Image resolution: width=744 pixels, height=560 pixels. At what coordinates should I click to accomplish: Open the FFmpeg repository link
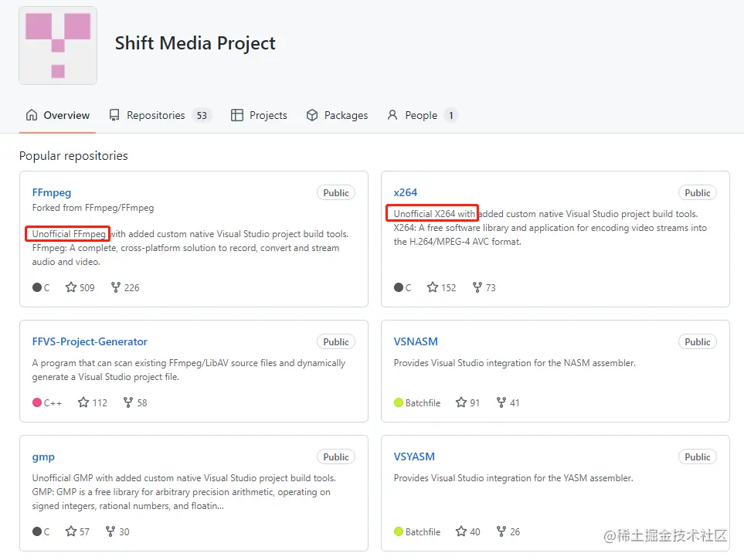pos(52,192)
